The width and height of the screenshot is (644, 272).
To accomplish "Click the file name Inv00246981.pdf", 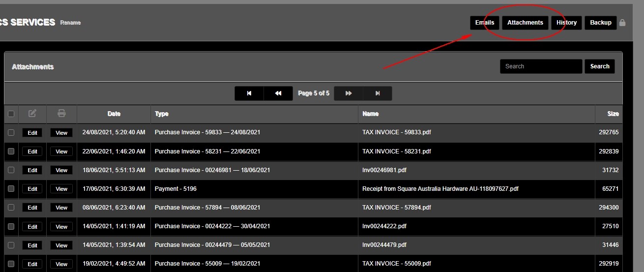I will click(384, 170).
